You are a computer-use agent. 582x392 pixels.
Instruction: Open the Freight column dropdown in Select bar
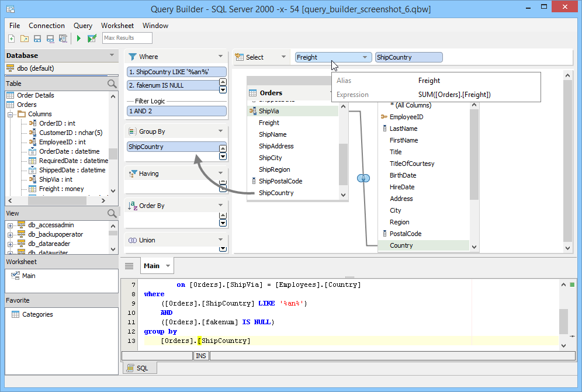(x=365, y=57)
